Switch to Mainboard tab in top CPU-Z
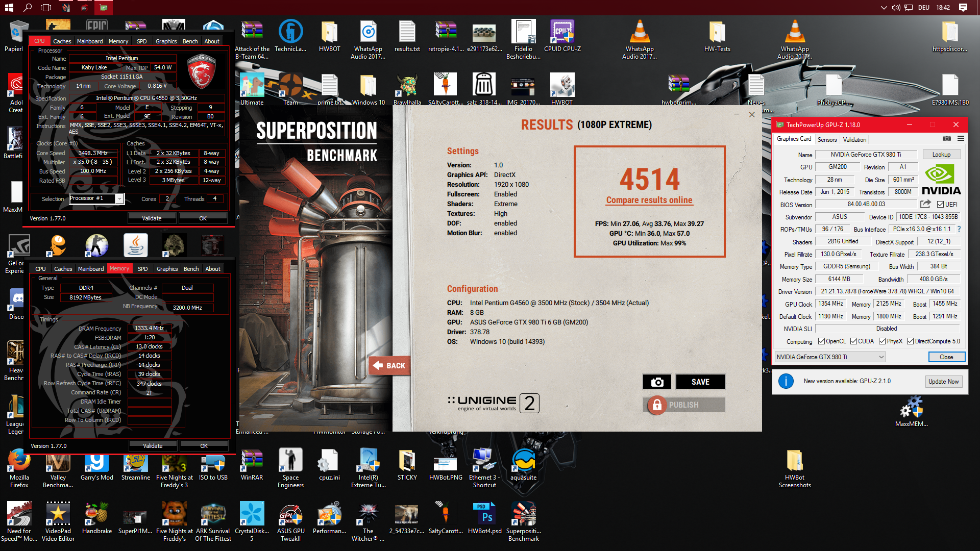 coord(90,41)
